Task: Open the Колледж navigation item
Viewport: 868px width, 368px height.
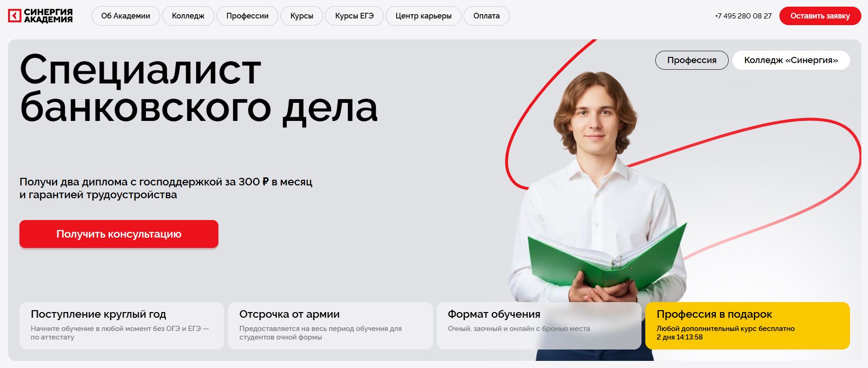Action: 188,16
